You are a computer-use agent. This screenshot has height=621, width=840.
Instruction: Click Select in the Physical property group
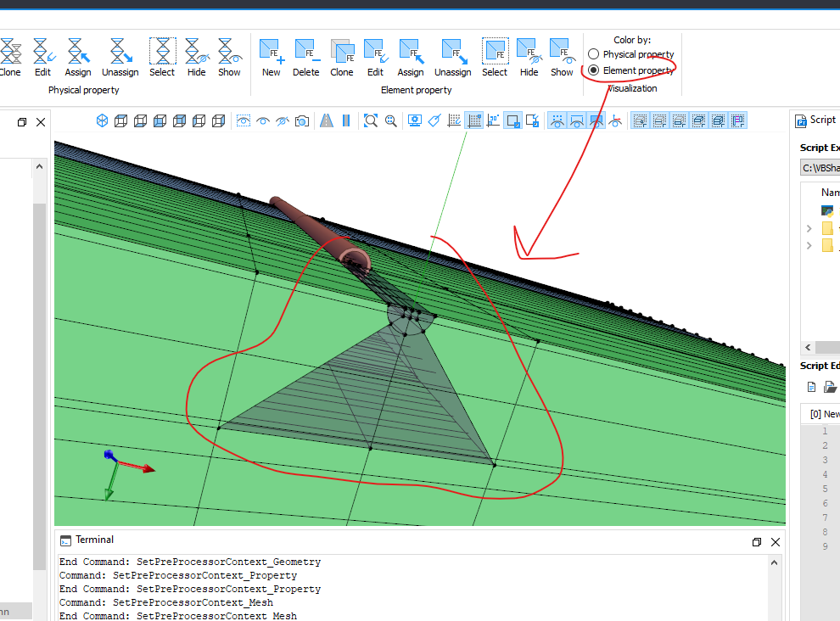162,58
